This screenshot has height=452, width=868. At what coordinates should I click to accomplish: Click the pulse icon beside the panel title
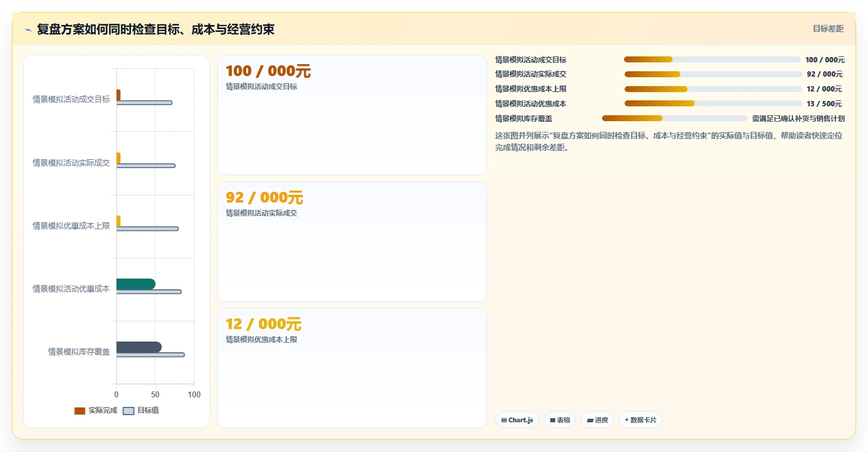(x=28, y=30)
